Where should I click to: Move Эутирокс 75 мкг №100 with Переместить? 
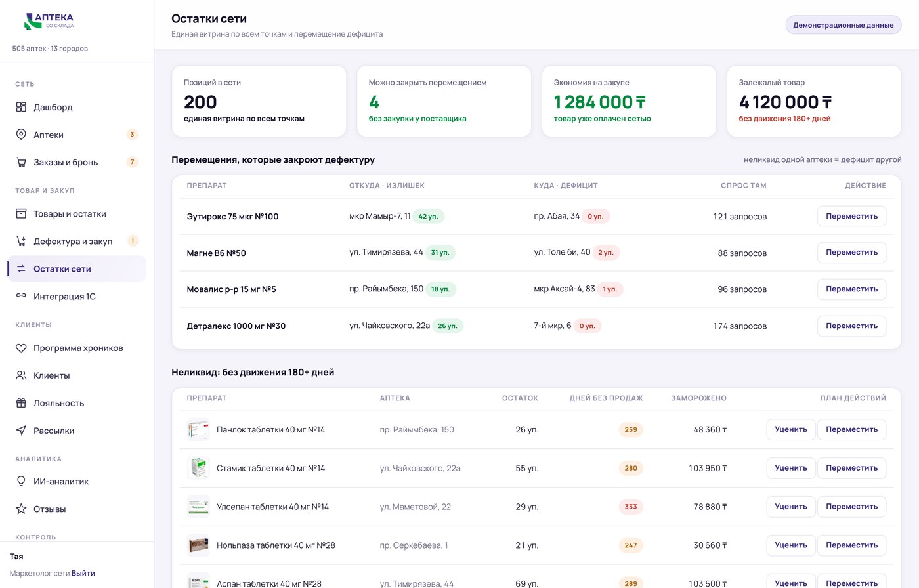[851, 216]
